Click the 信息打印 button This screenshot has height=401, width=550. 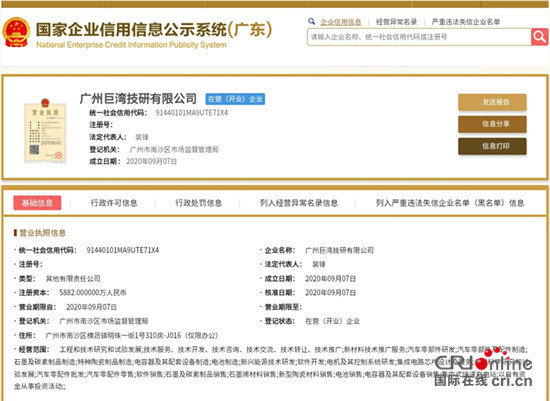(492, 146)
